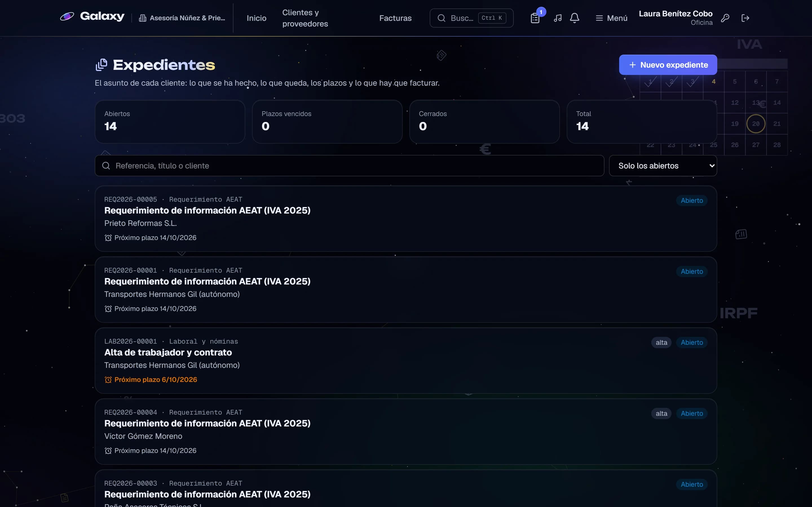Open the task clipboard icon with badge
The image size is (812, 507).
click(x=535, y=18)
